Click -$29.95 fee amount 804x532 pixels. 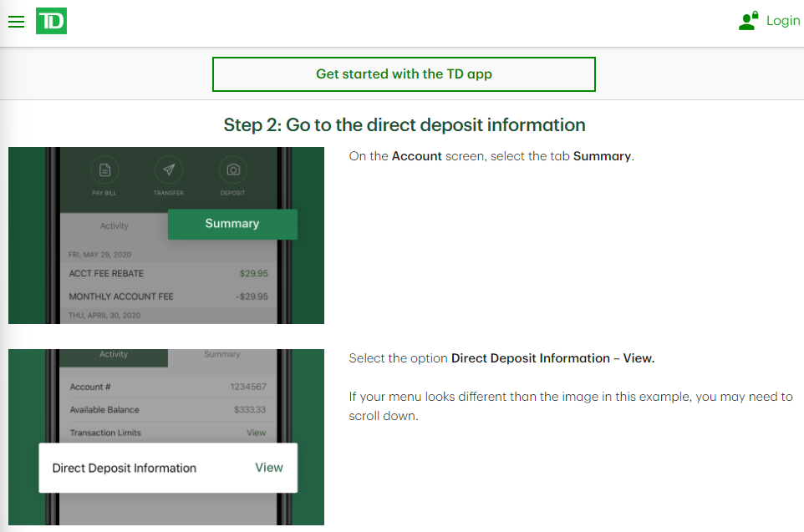(252, 296)
